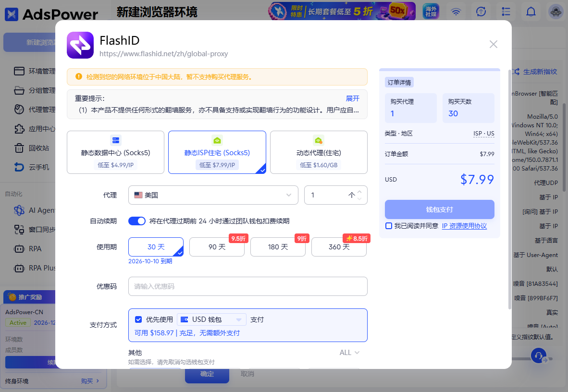Click the update refresh icon in header

pyautogui.click(x=481, y=12)
